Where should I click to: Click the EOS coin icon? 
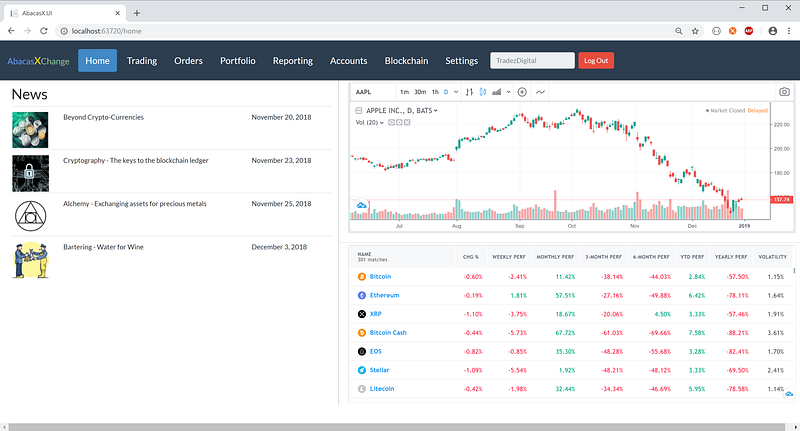point(362,351)
